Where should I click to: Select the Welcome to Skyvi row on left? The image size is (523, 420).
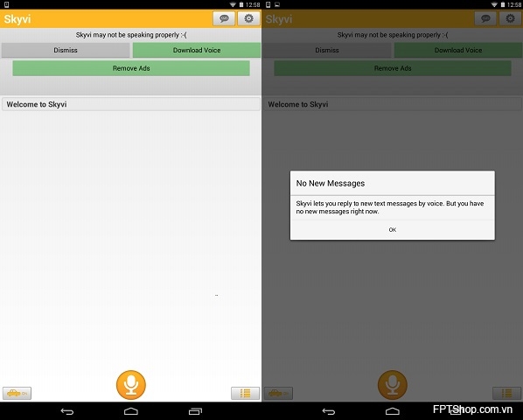pos(131,104)
